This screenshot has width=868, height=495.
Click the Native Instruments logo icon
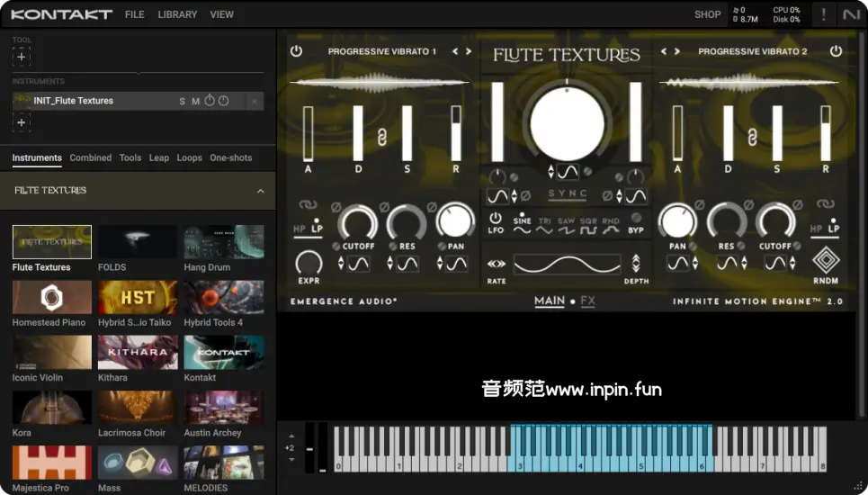(852, 14)
